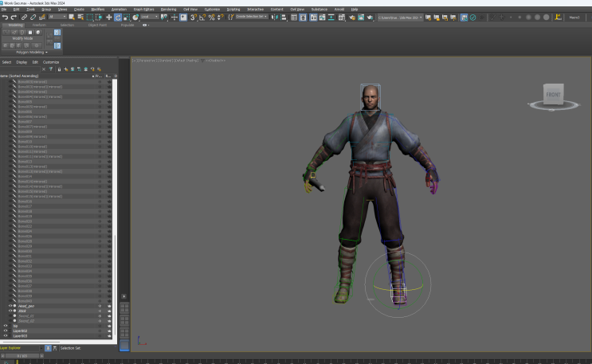Open Scene Explorer Customize menu
The width and height of the screenshot is (592, 364).
(x=51, y=62)
